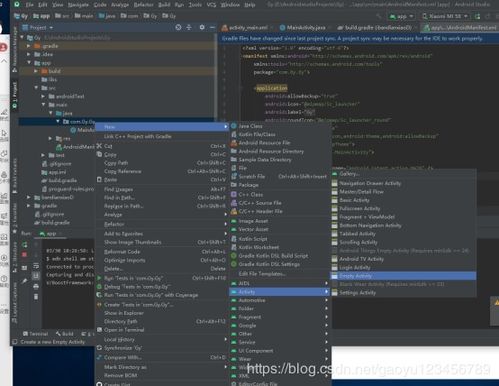Choose Empty Activity in Activity submenu

(403, 276)
